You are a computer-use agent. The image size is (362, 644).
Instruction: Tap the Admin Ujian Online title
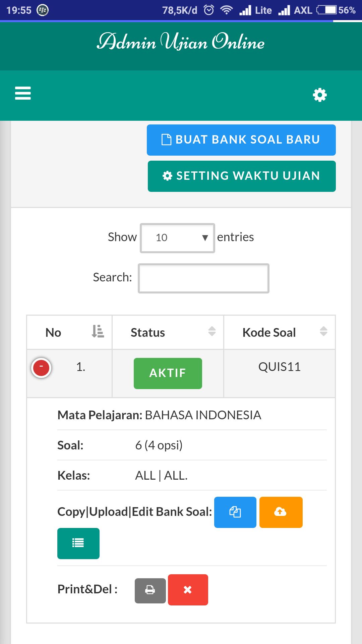[181, 42]
